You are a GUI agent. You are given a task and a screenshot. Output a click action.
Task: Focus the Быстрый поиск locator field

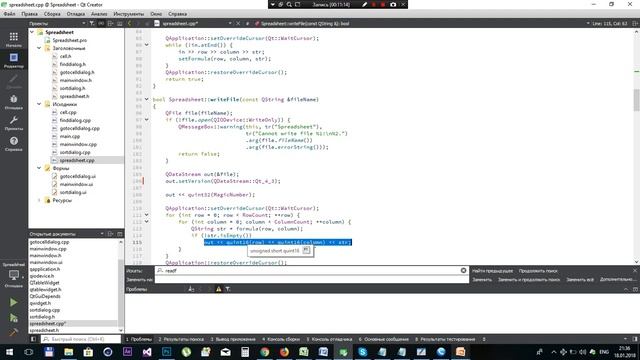point(81,339)
